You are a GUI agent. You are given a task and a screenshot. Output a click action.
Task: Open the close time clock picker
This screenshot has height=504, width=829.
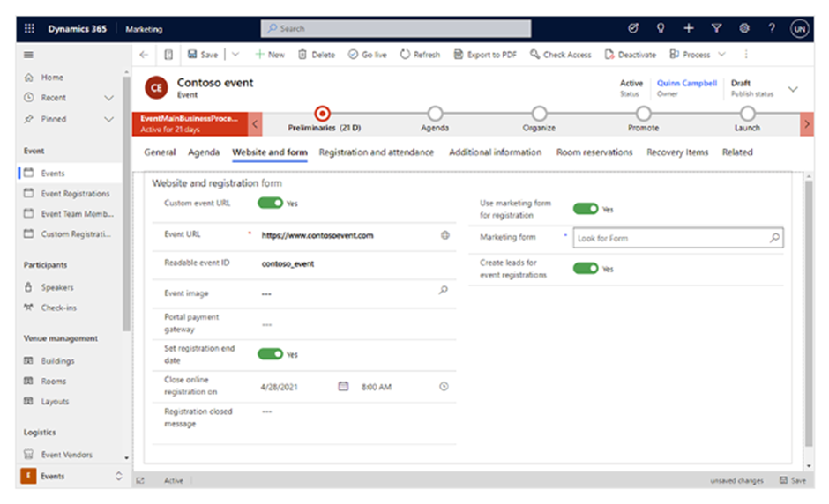(444, 386)
